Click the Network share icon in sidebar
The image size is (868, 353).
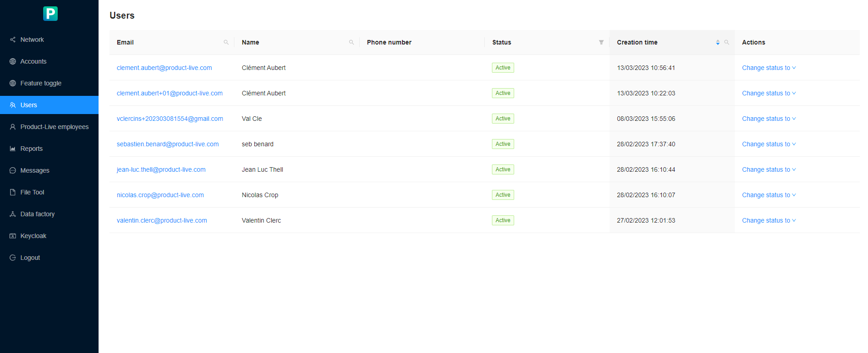13,40
